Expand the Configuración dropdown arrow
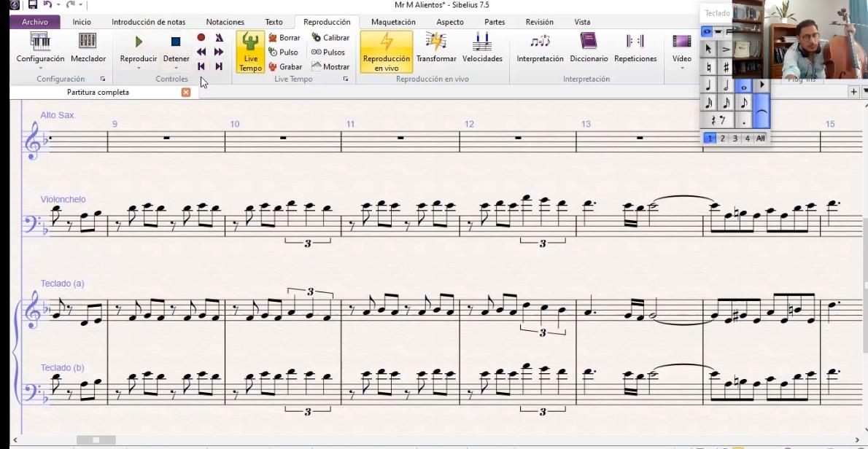Image resolution: width=868 pixels, height=449 pixels. click(40, 69)
